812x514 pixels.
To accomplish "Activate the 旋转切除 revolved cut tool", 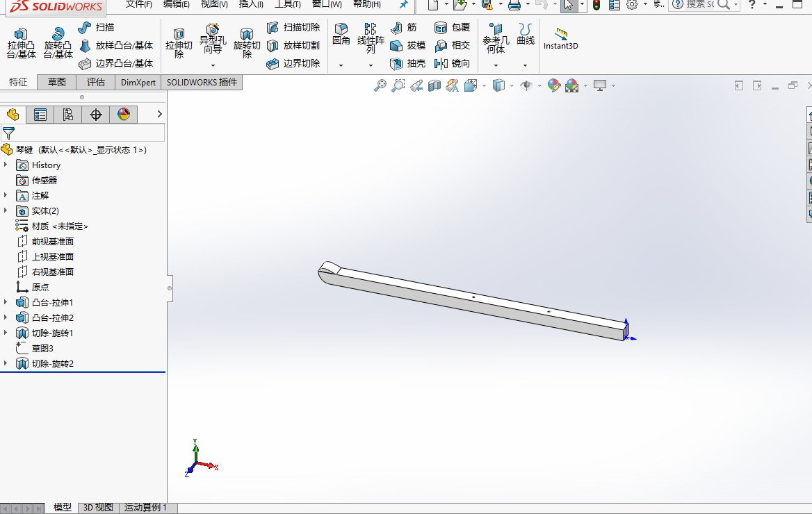I will pyautogui.click(x=247, y=43).
